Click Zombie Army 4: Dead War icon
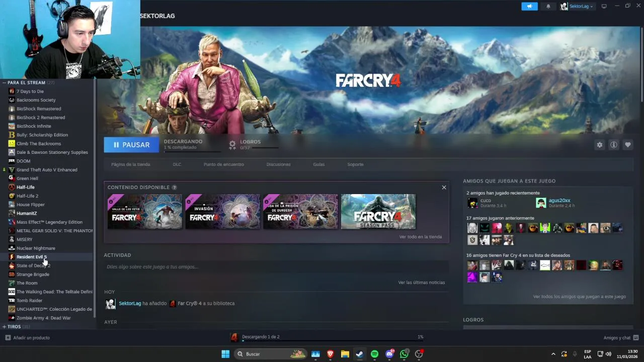 click(x=12, y=318)
